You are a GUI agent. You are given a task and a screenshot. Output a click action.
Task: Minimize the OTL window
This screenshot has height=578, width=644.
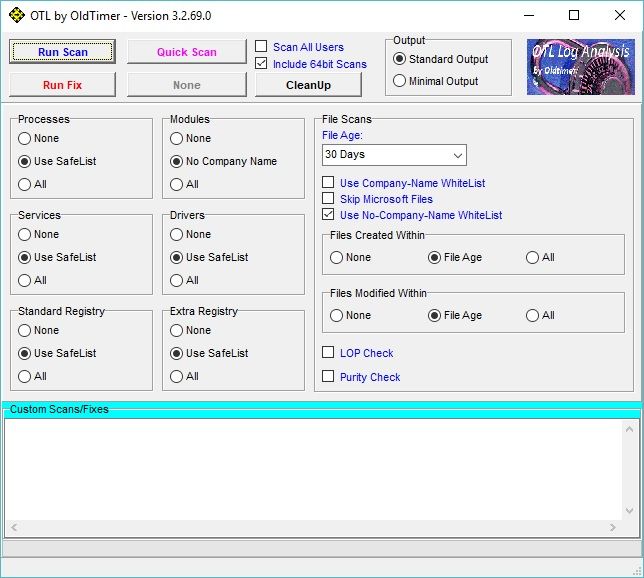529,16
